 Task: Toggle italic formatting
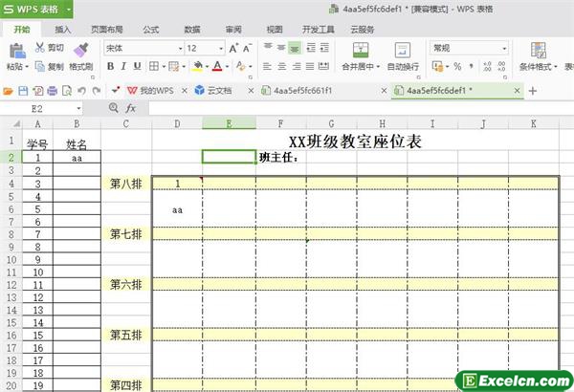pyautogui.click(x=124, y=67)
